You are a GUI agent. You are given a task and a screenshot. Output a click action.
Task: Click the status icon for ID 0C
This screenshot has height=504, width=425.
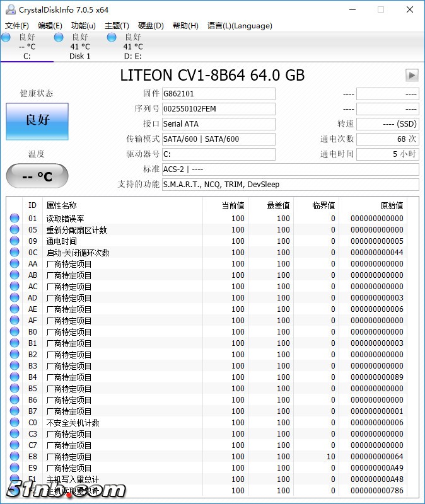[15, 252]
